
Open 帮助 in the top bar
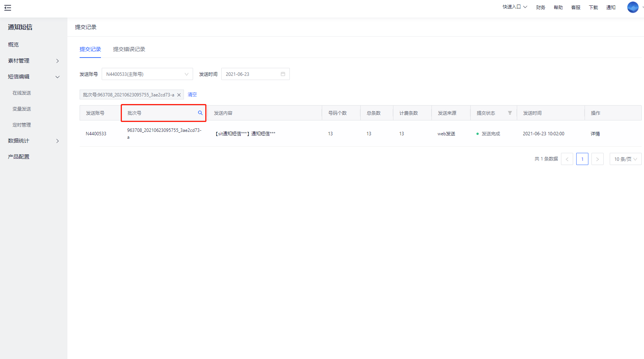pyautogui.click(x=558, y=7)
